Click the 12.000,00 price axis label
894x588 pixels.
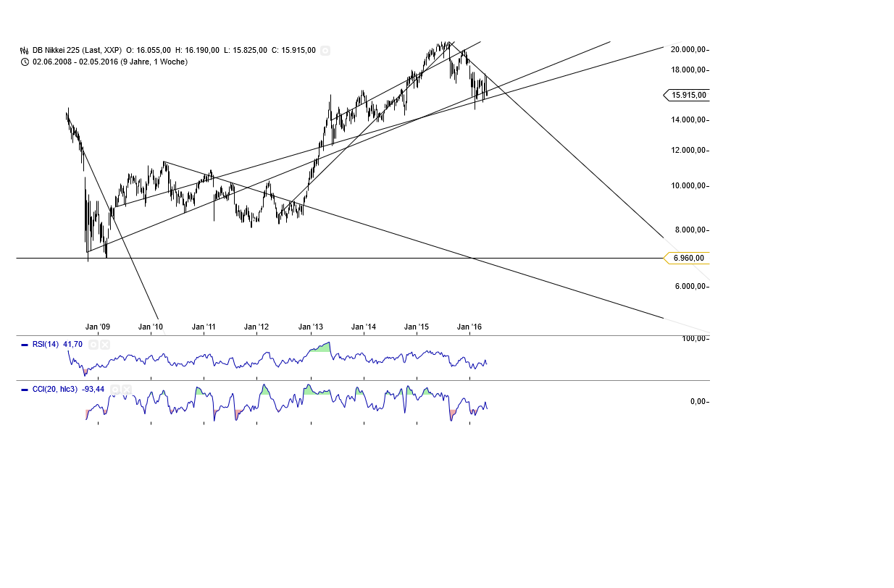tap(688, 151)
